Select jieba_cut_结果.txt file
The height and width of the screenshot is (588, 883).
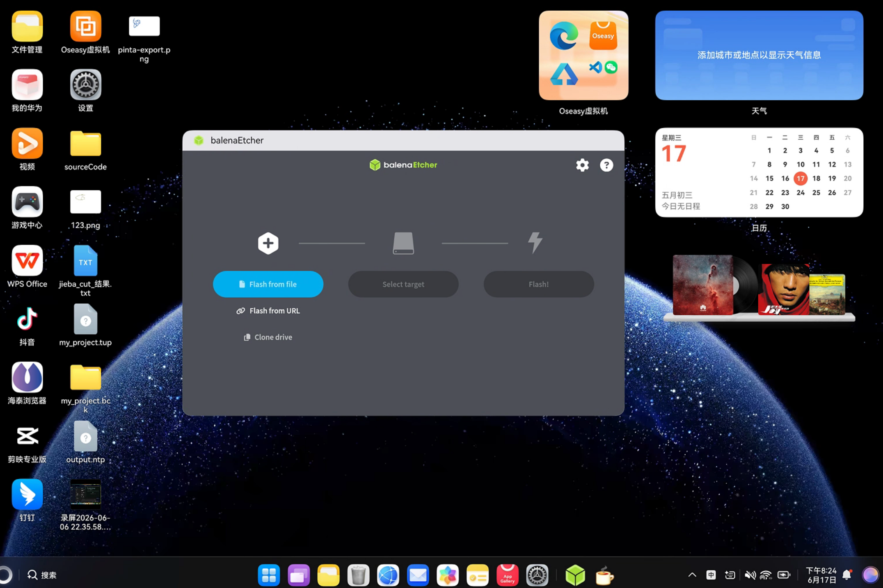tap(85, 271)
